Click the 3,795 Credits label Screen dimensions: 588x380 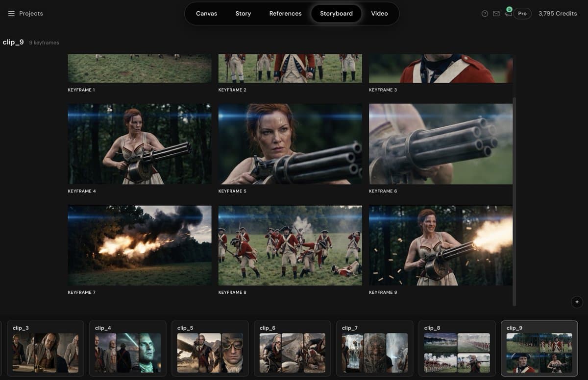click(x=558, y=14)
